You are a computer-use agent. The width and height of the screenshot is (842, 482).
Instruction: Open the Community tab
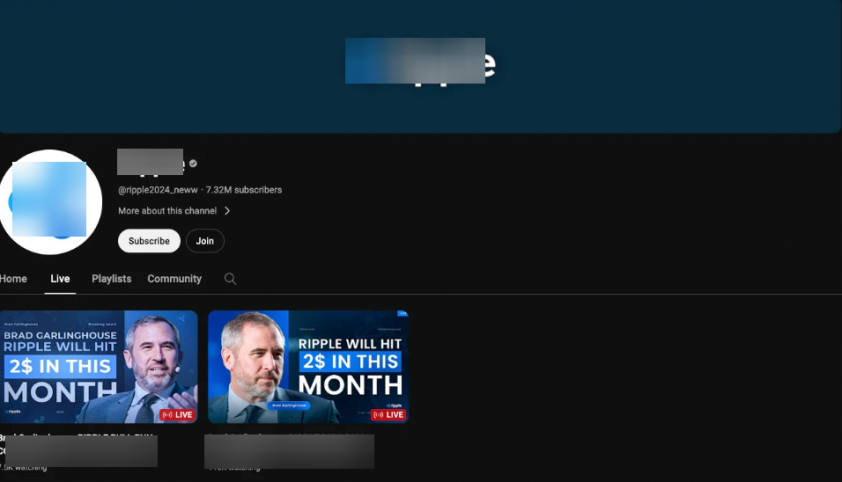tap(175, 279)
